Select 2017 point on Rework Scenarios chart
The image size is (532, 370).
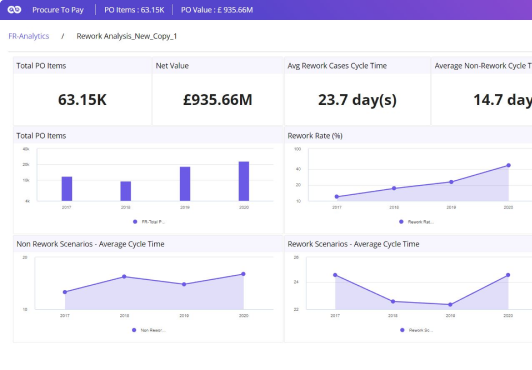(x=335, y=275)
